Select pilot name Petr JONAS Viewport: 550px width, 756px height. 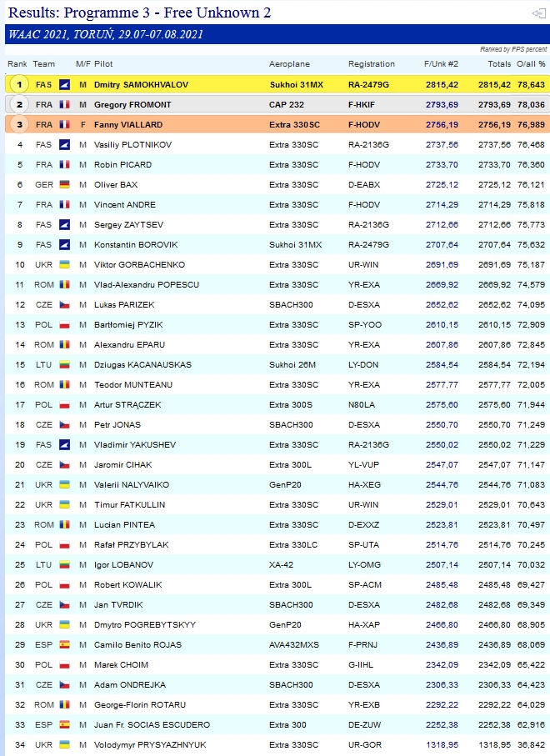[117, 425]
